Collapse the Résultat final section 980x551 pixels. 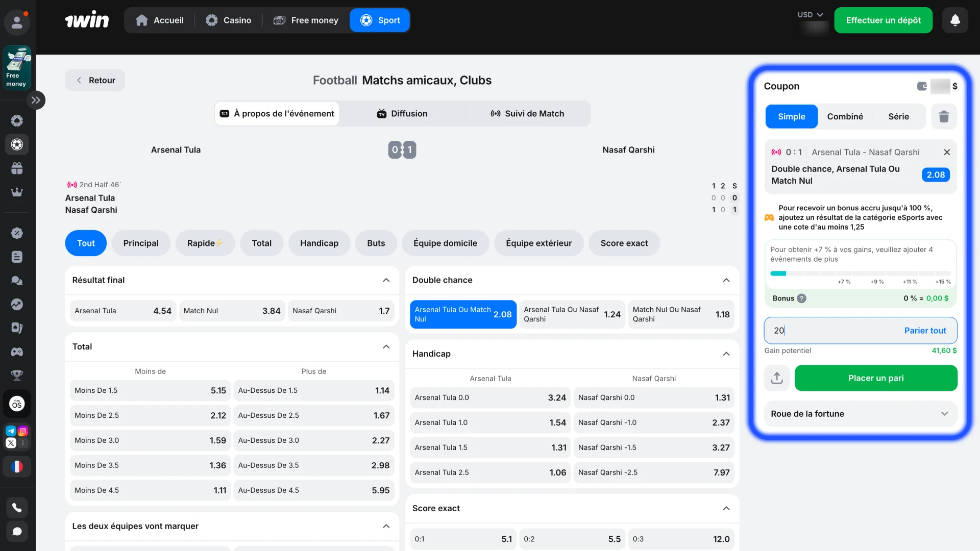386,280
